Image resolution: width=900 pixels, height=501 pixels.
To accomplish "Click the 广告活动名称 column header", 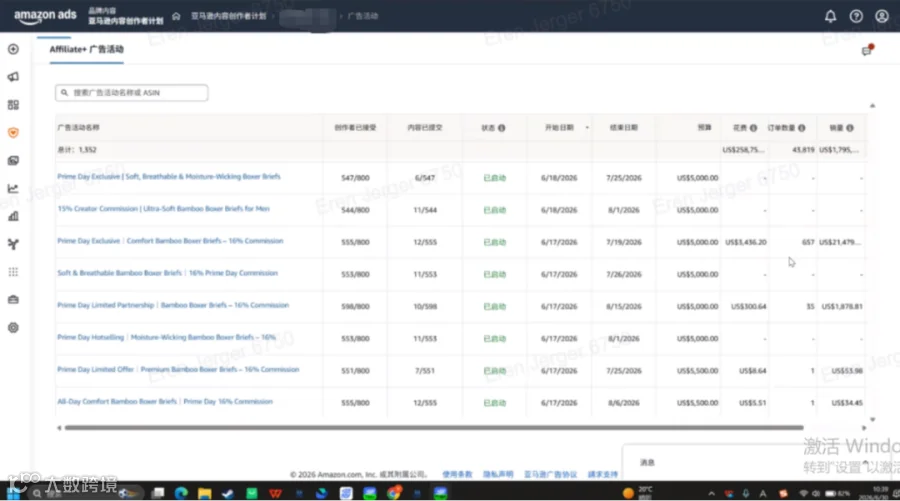I will 78,127.
